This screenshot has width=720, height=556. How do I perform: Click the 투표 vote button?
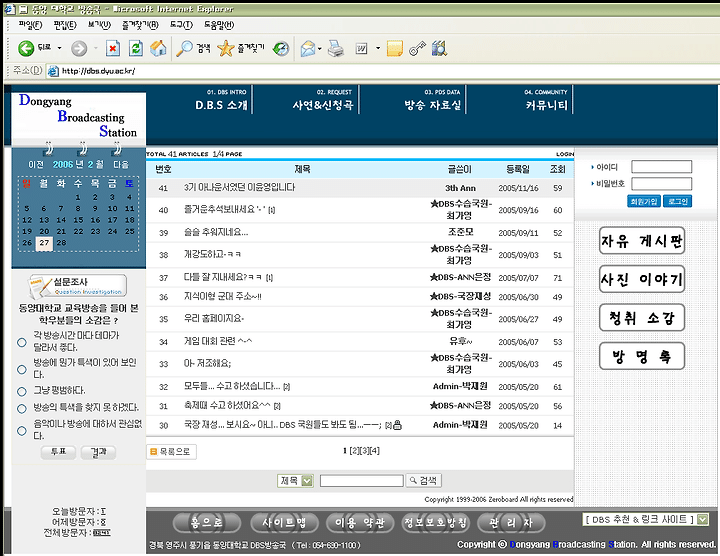58,452
